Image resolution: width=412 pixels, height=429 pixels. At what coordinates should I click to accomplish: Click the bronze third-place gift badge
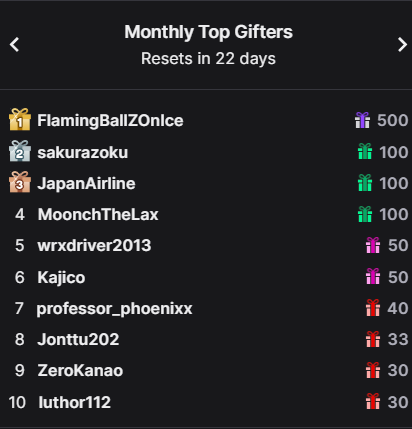pyautogui.click(x=20, y=182)
